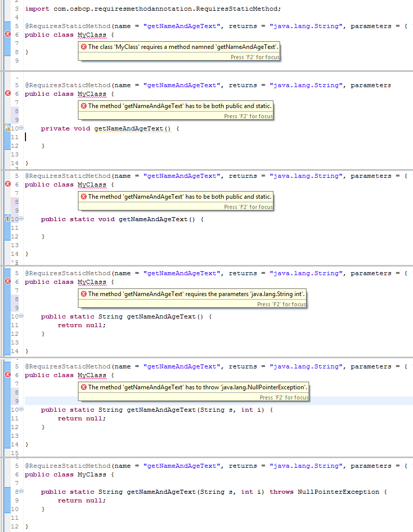413x532 pixels.
Task: Fold the parameterless String getNameAndAgeText method
Action: tap(21, 316)
